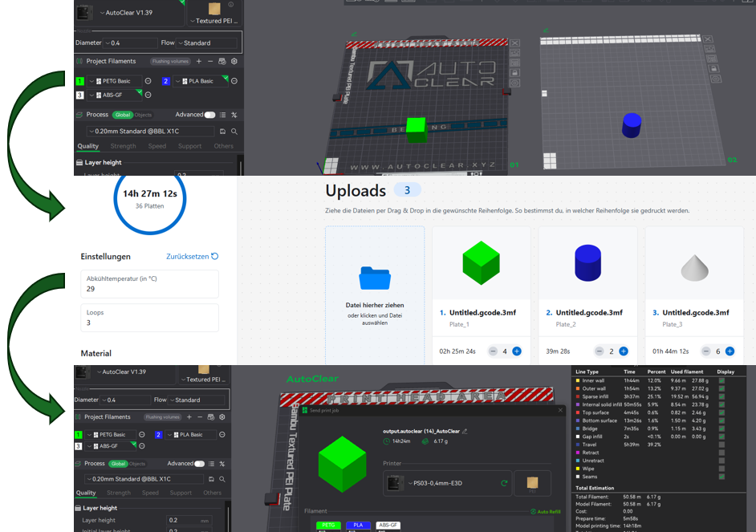
Task: Open nozzle Diameter 0.4 dropdown in upper Bambu Studio
Action: click(131, 43)
